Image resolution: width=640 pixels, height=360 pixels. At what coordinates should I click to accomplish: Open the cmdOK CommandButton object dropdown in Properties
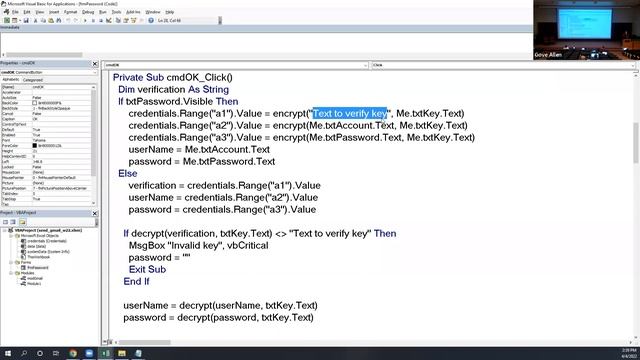coord(95,72)
